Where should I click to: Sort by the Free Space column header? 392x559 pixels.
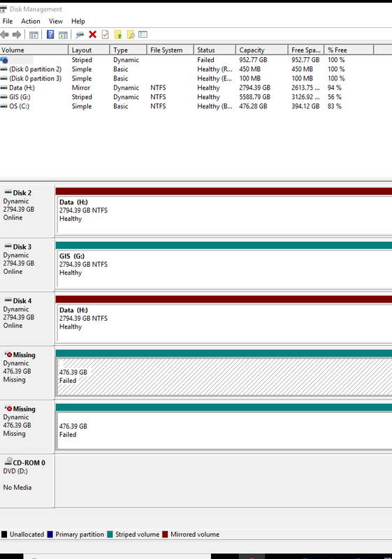306,50
